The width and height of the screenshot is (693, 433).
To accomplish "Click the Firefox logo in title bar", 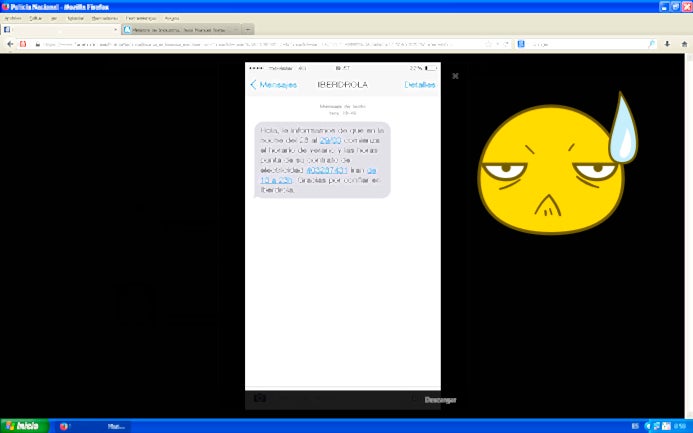I will (5, 7).
